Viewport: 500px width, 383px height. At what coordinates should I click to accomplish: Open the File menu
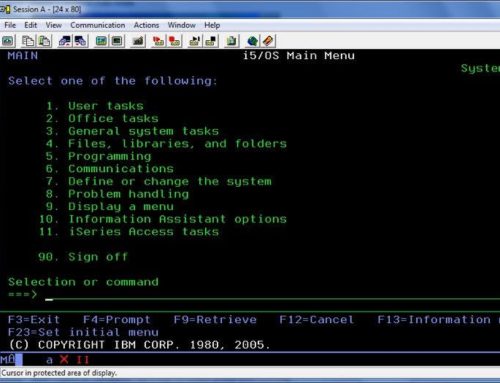pyautogui.click(x=10, y=25)
